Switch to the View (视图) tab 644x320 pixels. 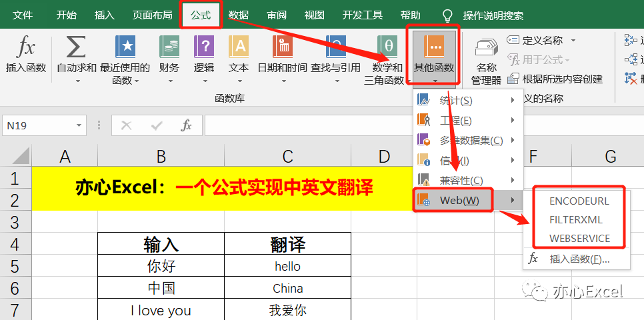[314, 15]
